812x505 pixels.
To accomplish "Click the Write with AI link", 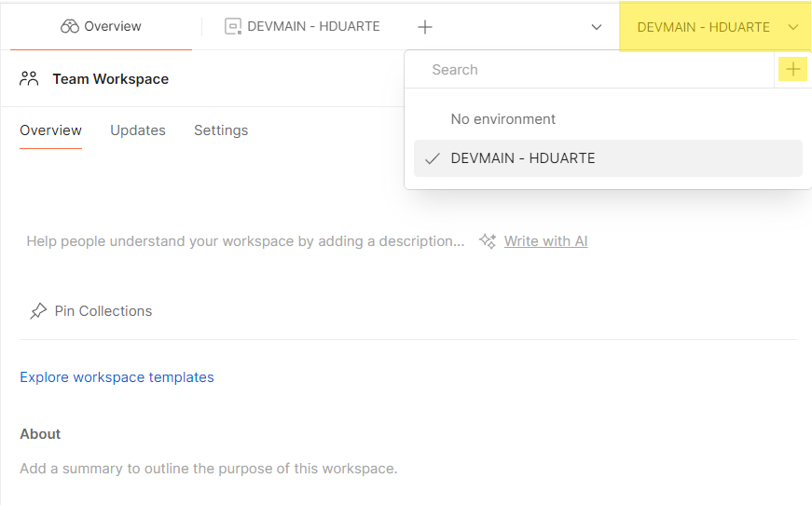I will click(x=545, y=241).
